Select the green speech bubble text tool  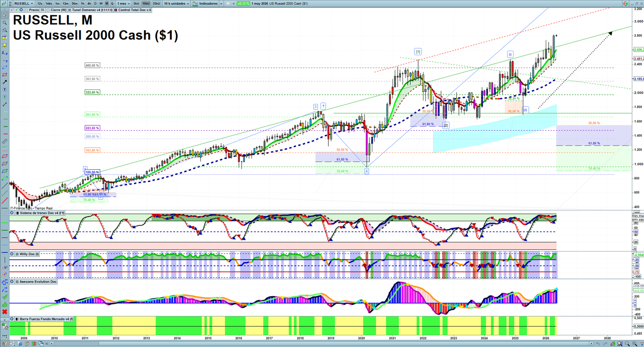[4, 97]
